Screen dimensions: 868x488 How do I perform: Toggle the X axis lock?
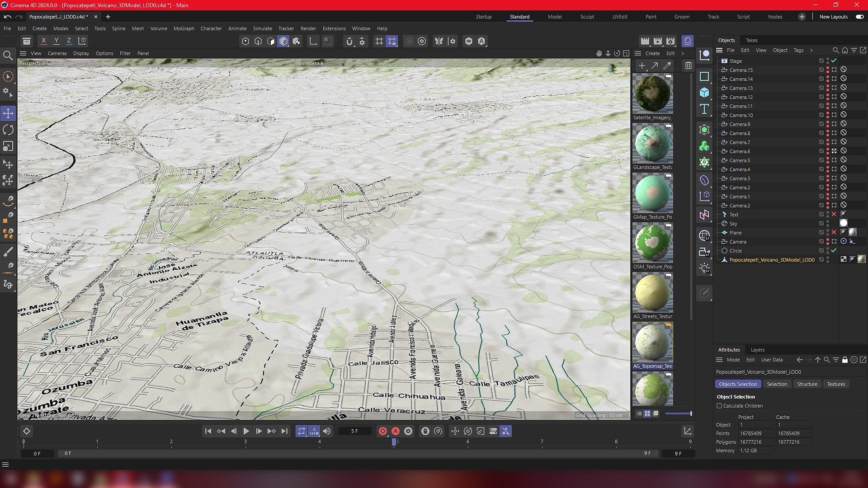click(43, 41)
